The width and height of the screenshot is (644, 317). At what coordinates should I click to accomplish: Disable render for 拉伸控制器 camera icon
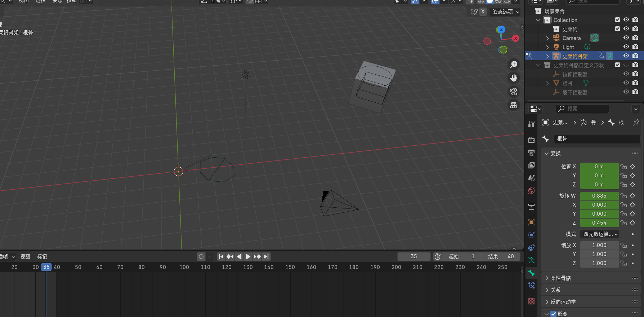[635, 74]
